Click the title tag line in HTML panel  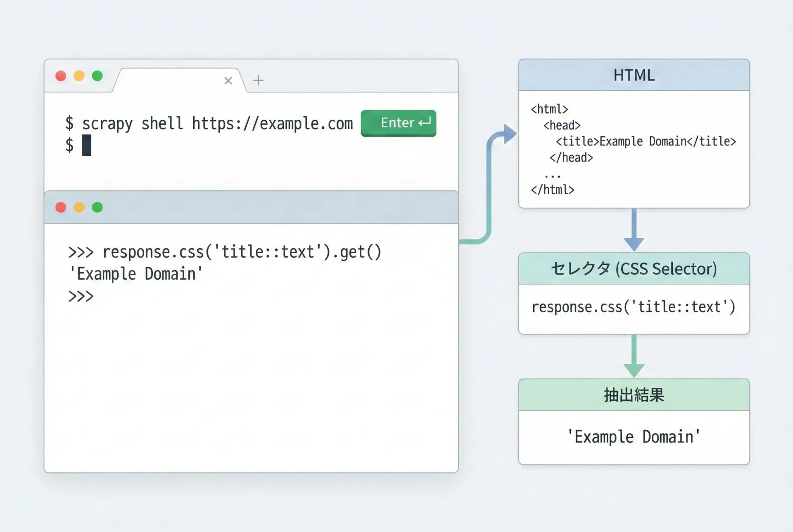coord(646,142)
